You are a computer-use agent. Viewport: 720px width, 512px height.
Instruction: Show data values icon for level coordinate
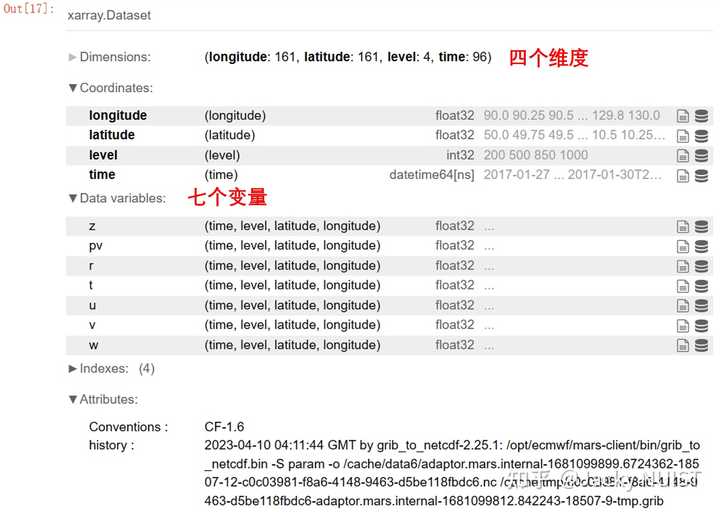(x=701, y=156)
